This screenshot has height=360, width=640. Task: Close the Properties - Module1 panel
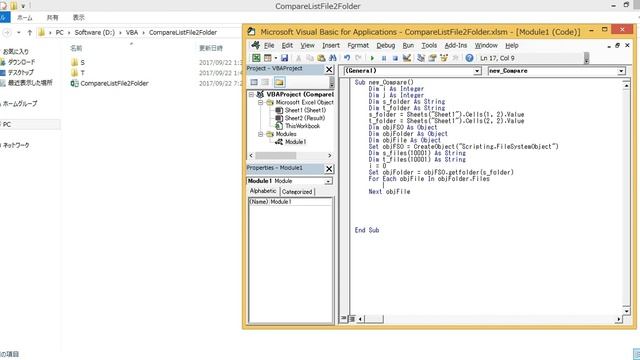[x=329, y=169]
